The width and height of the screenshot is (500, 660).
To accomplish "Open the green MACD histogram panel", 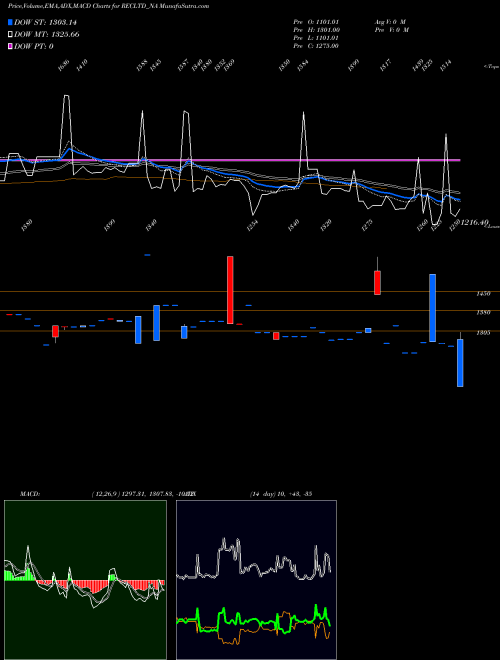I will tap(85, 580).
